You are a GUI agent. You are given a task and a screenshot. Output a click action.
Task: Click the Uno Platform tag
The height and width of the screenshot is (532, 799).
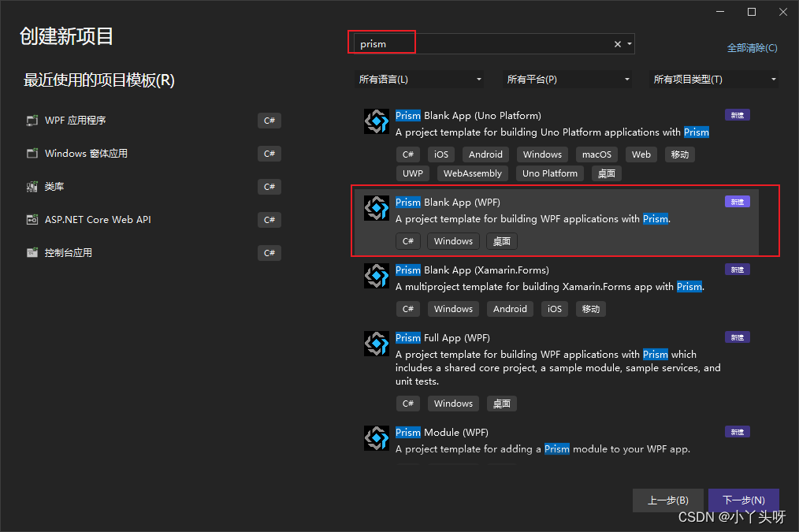550,173
